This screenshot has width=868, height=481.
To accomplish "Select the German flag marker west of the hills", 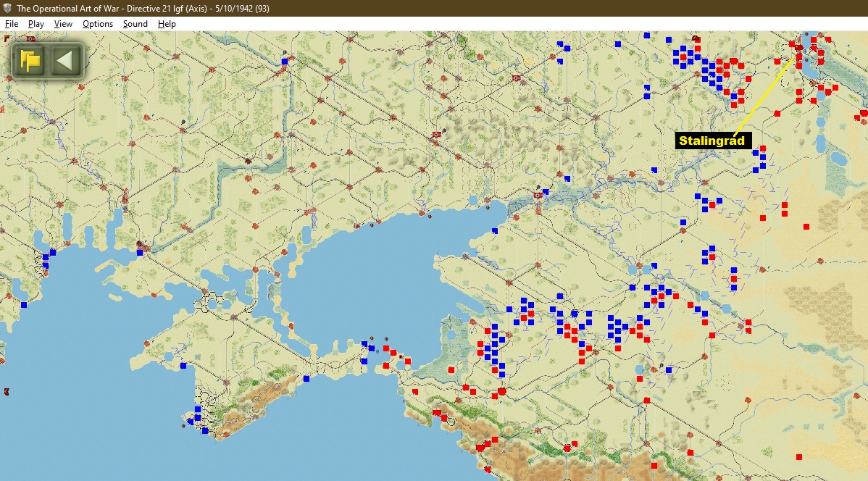I will 437,135.
